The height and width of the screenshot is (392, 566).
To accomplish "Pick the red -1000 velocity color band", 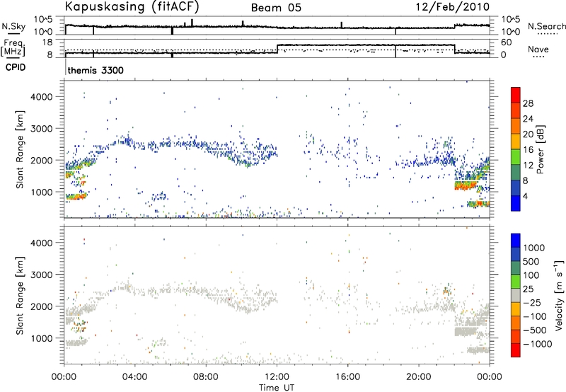I will point(516,350).
